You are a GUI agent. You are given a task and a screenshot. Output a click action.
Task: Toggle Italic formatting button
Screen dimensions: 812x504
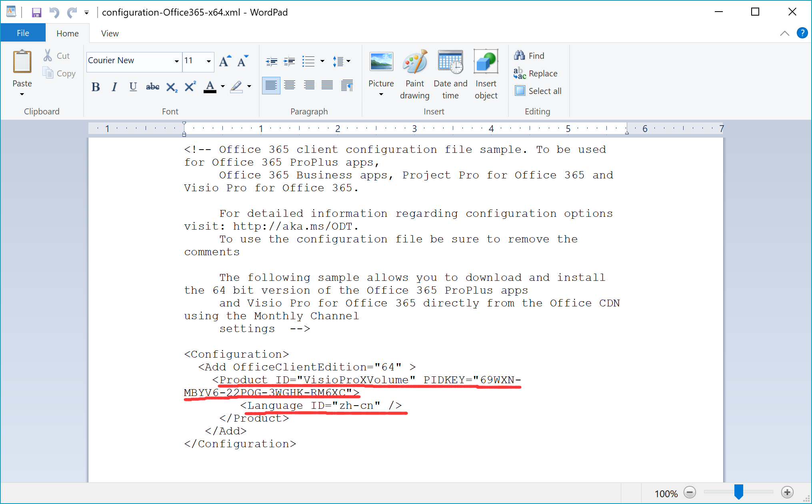(x=115, y=87)
